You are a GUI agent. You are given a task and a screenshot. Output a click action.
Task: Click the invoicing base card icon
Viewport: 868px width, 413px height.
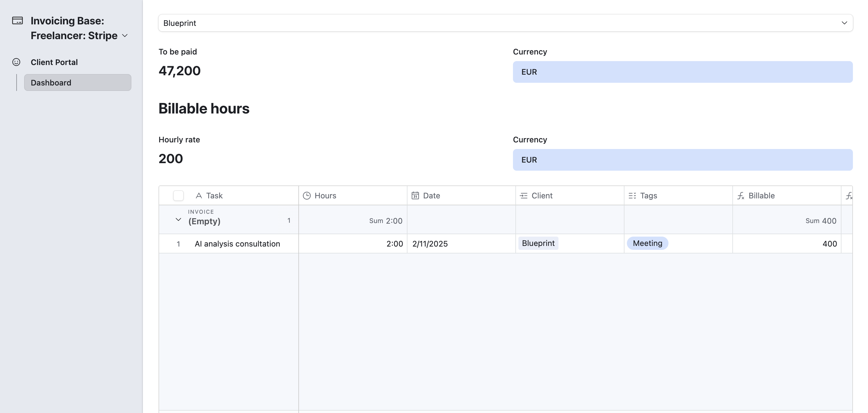coord(17,21)
